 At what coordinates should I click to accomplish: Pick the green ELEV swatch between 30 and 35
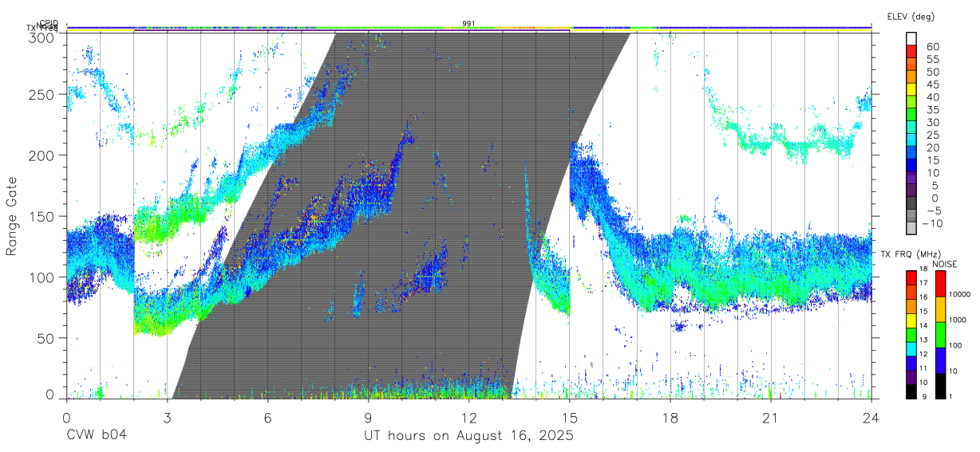912,115
